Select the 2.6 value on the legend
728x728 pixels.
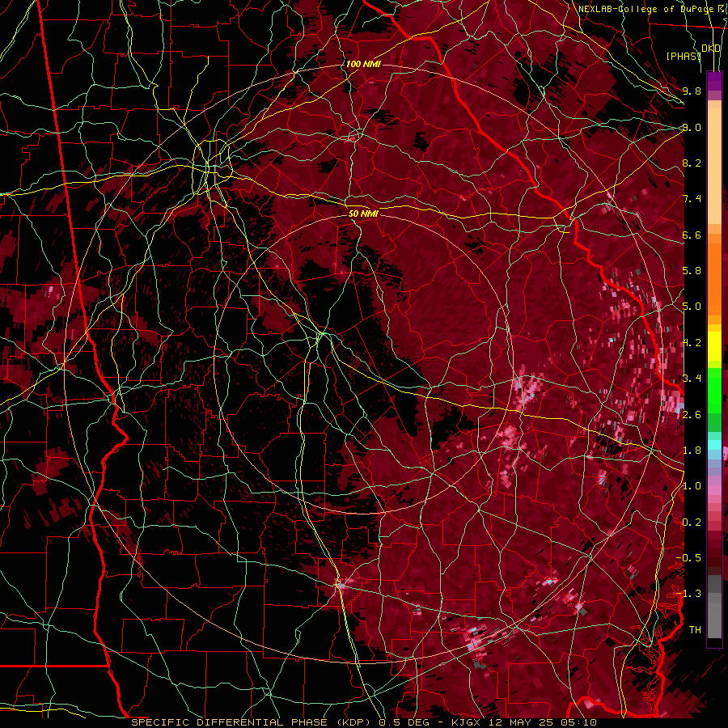[x=692, y=415]
